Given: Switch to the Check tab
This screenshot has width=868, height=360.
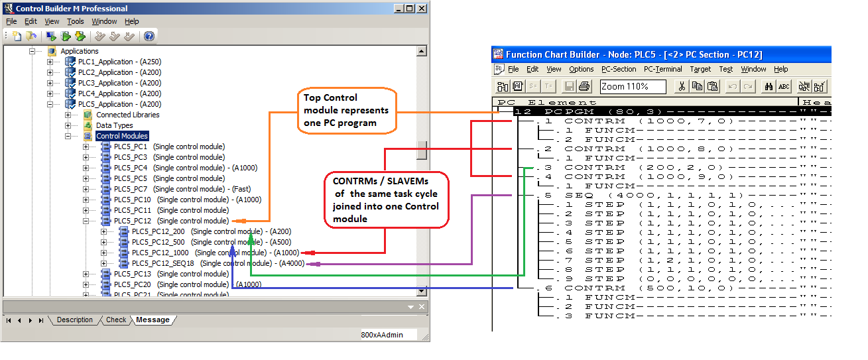Looking at the screenshot, I should tap(116, 320).
